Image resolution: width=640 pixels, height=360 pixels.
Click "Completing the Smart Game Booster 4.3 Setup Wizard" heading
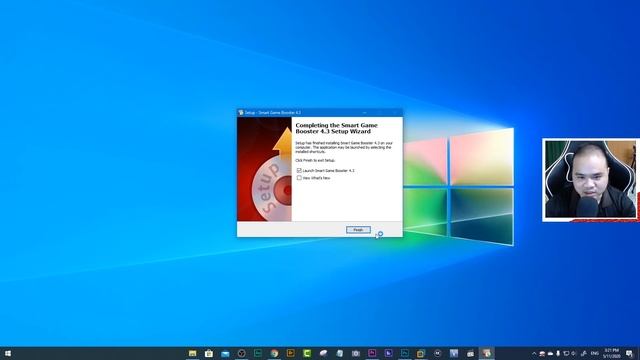coord(336,128)
